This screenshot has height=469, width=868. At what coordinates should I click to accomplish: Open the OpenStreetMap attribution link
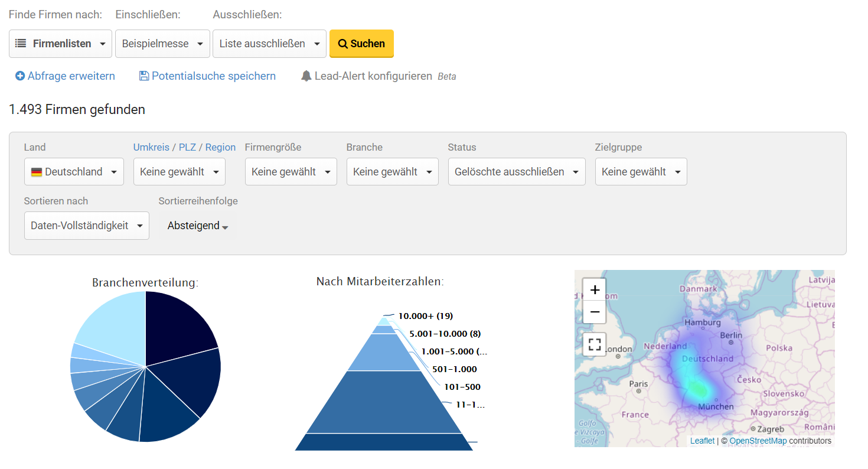pyautogui.click(x=758, y=441)
